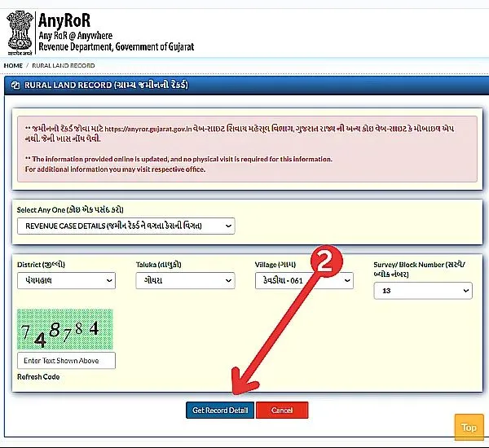Click the blue Rural Land Record panel header

[244, 85]
